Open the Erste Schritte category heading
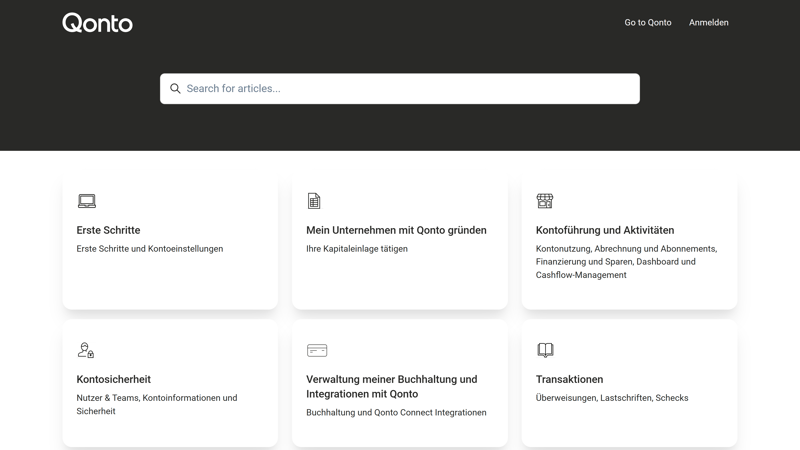The image size is (800, 450). [x=108, y=230]
